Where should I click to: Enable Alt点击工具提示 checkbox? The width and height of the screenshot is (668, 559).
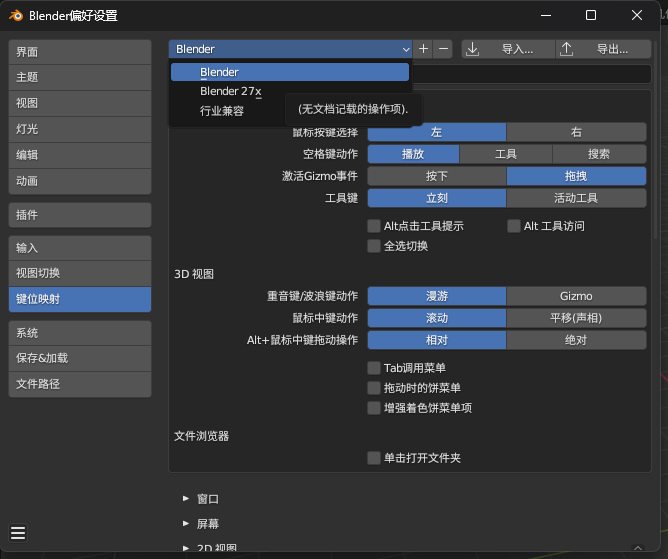click(x=374, y=226)
